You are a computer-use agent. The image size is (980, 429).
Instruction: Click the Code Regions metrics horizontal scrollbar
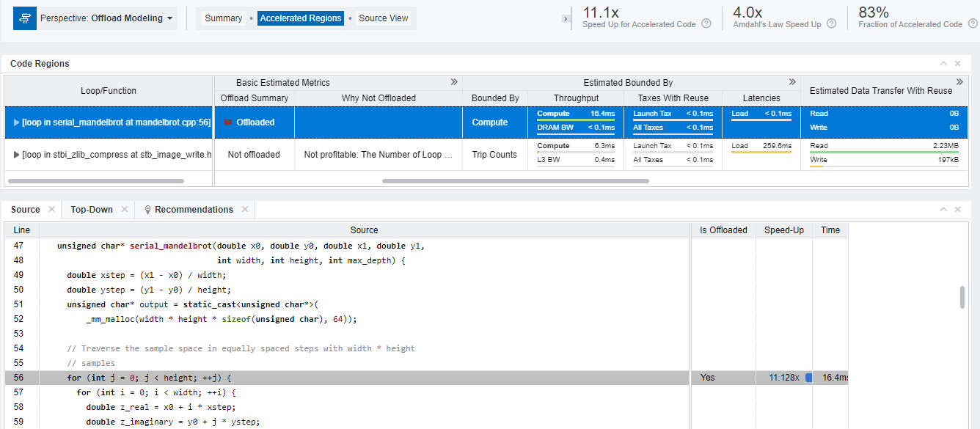click(x=515, y=180)
